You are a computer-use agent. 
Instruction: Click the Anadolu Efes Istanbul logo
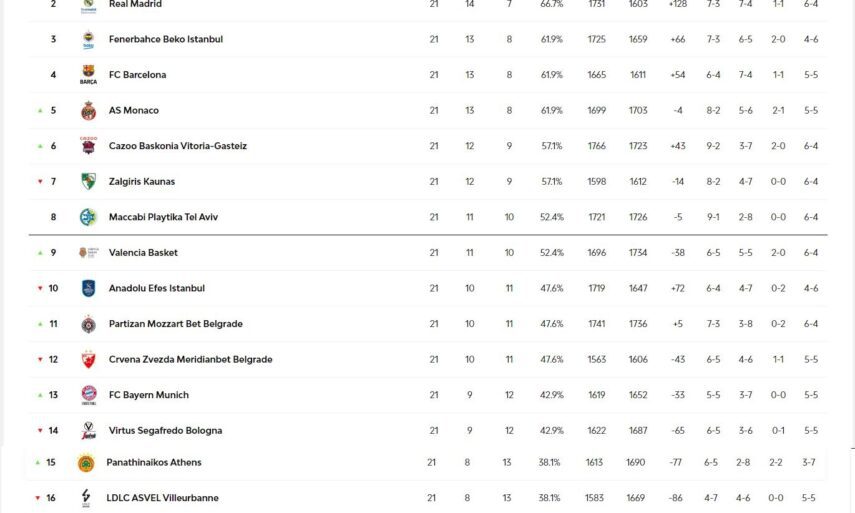pos(88,288)
